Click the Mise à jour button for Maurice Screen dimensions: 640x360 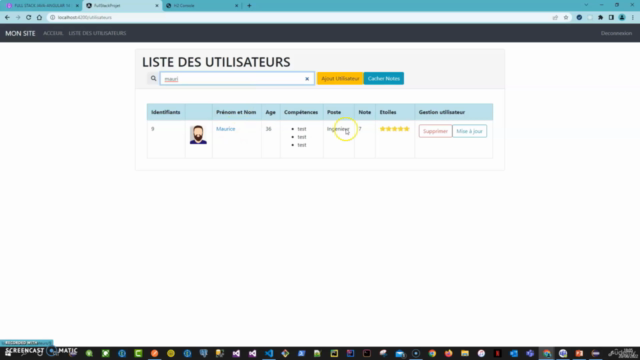[x=469, y=131]
